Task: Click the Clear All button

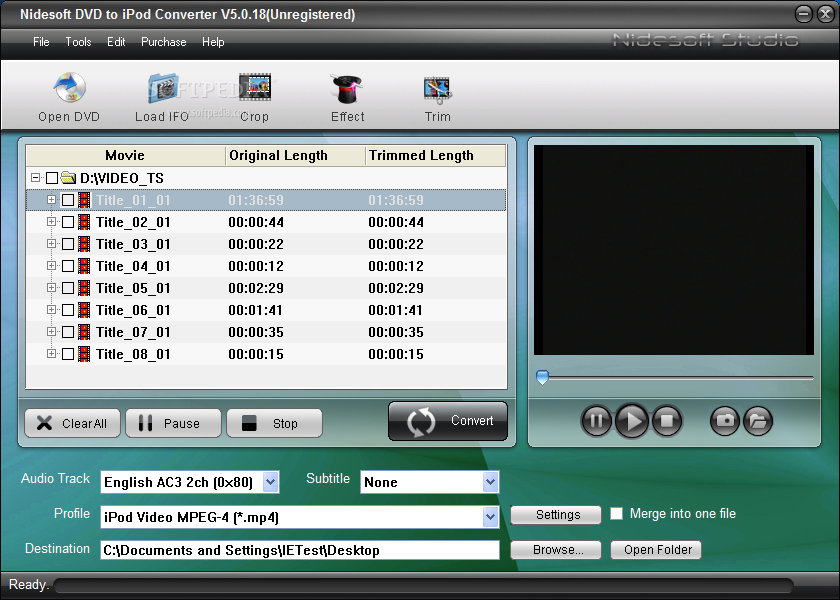Action: [x=72, y=423]
